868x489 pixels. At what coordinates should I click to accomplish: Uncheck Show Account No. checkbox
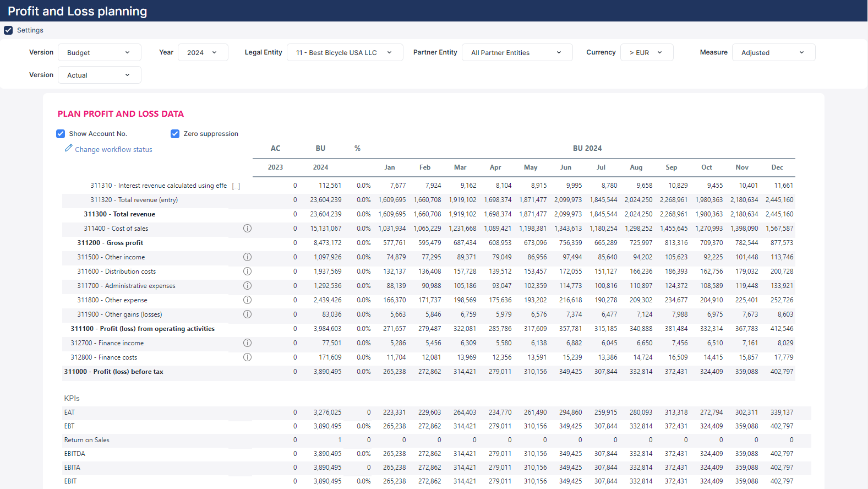tap(61, 134)
